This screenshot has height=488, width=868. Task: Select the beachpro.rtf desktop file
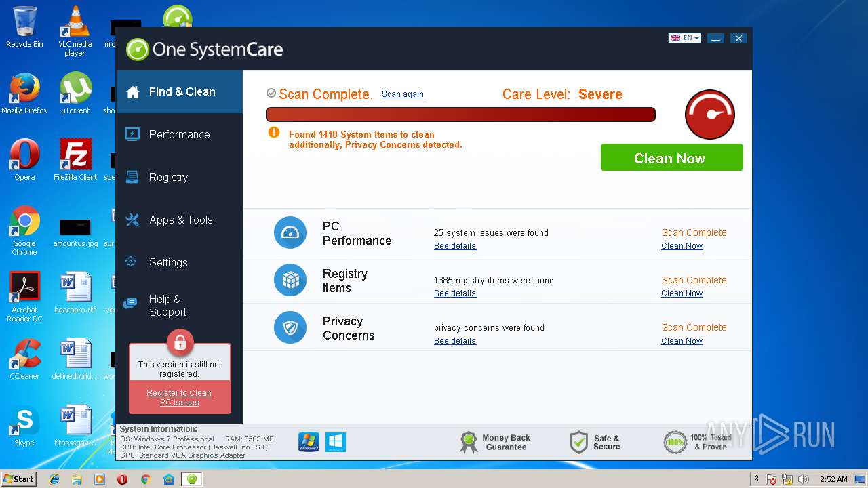(x=75, y=293)
